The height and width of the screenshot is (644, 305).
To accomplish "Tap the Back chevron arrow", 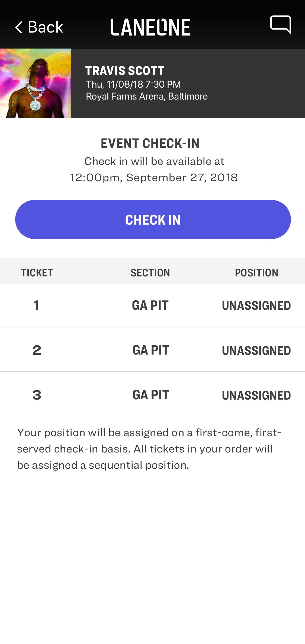I will [18, 27].
